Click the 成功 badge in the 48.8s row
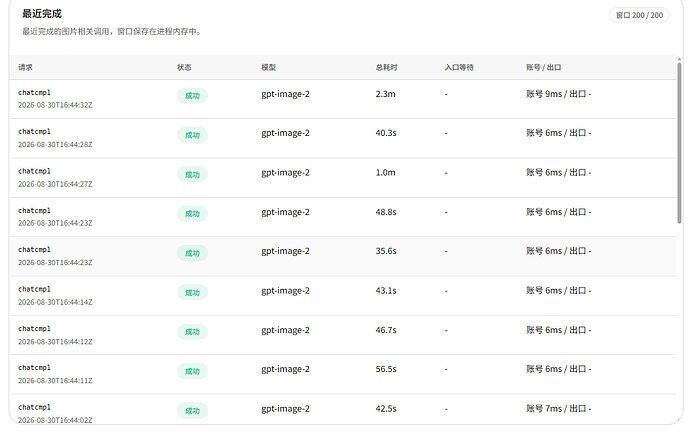This screenshot has height=432, width=690. 192,214
